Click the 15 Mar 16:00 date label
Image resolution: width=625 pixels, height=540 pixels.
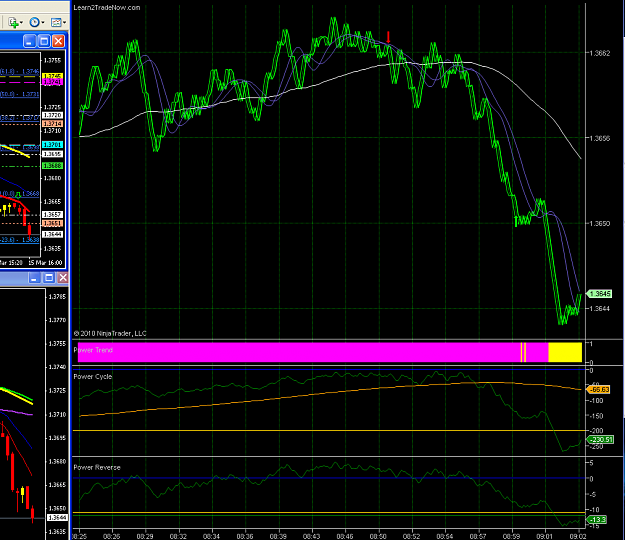coord(45,263)
